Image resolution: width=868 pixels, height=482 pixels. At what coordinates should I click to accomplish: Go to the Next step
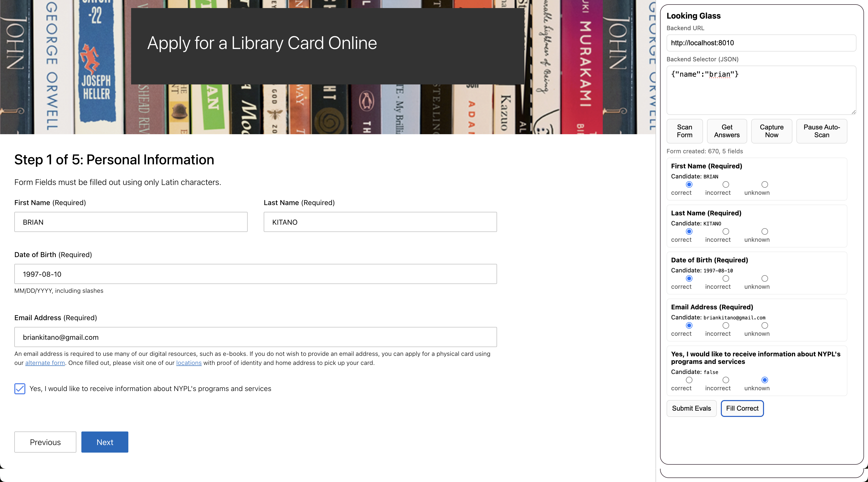105,442
